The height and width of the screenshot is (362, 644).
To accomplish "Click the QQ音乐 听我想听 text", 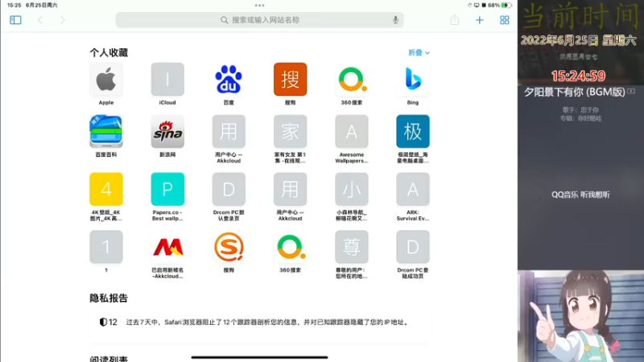I will pyautogui.click(x=580, y=195).
